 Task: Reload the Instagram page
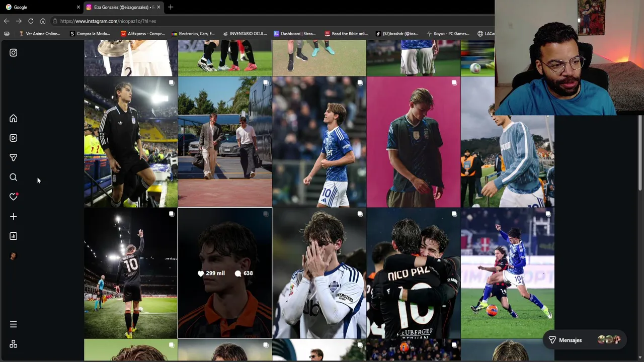pyautogui.click(x=31, y=21)
